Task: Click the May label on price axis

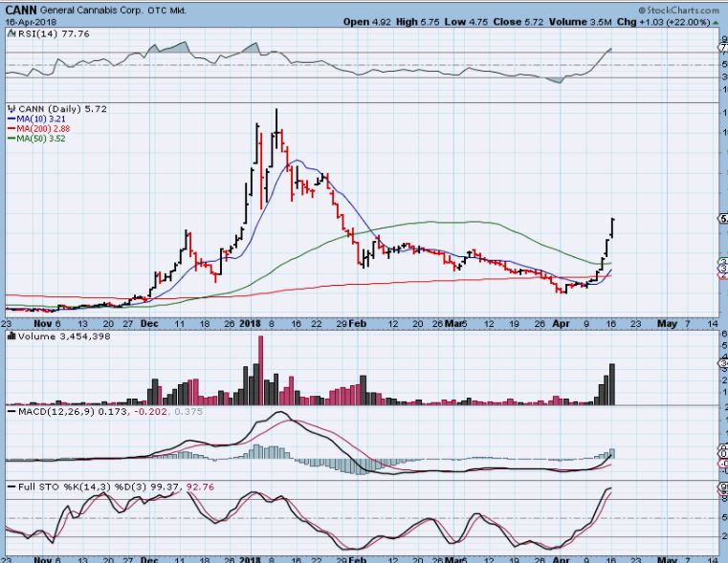Action: coord(667,324)
